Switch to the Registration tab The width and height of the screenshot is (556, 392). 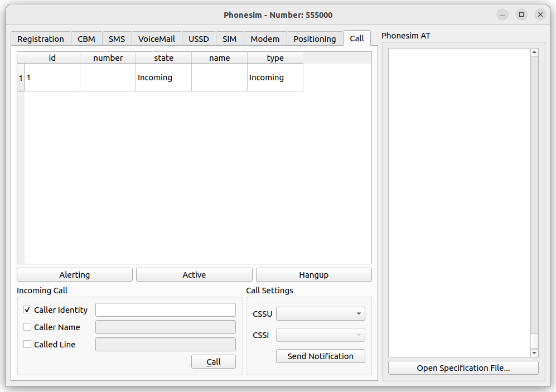tap(40, 38)
